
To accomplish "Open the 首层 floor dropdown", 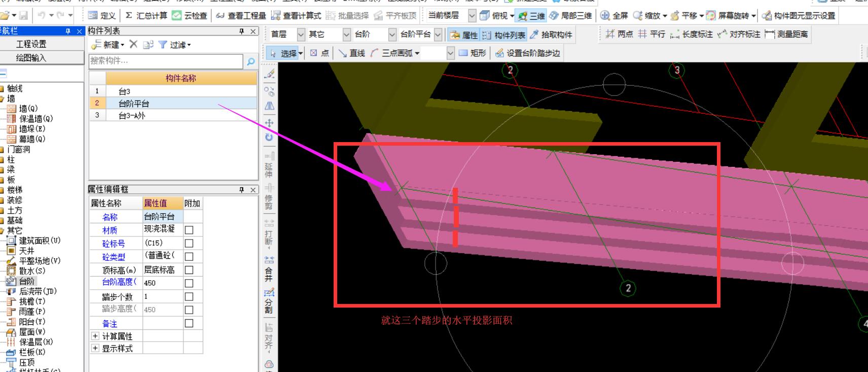I will [301, 35].
